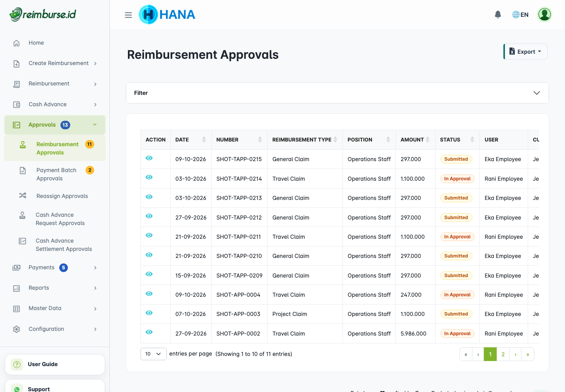Viewport: 565px width, 392px height.
Task: Switch language via EN globe icon
Action: click(x=520, y=15)
